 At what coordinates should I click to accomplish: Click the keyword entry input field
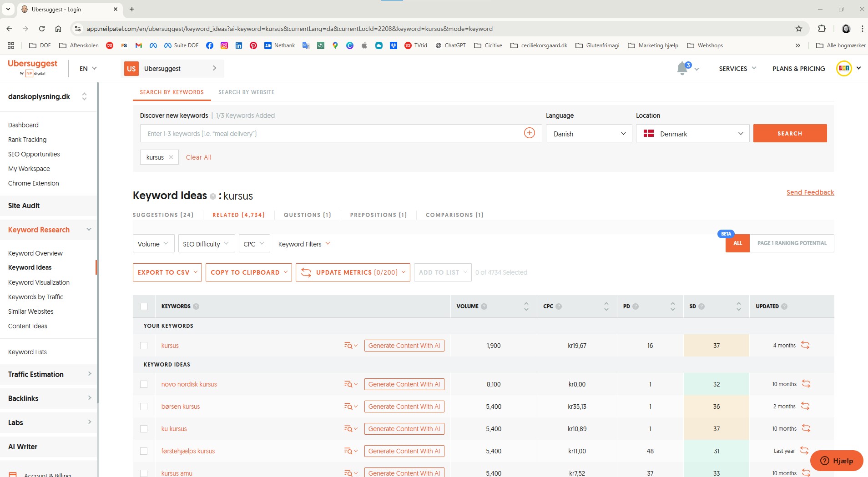(332, 134)
